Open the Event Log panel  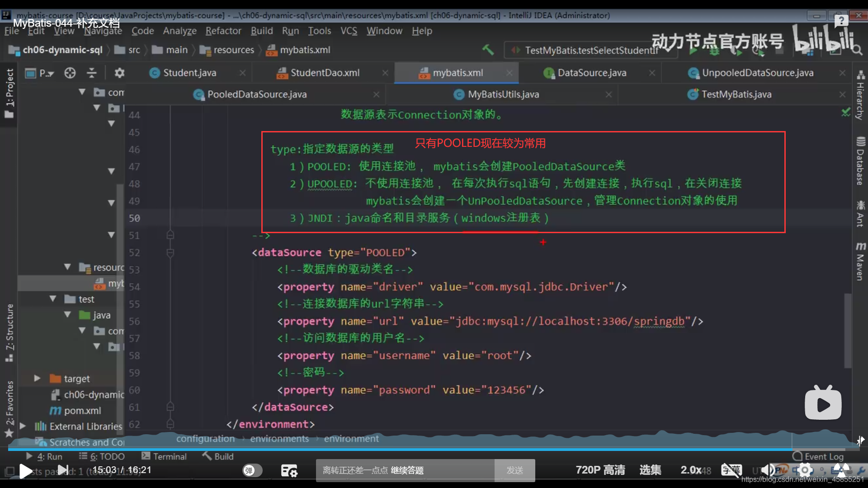click(818, 456)
